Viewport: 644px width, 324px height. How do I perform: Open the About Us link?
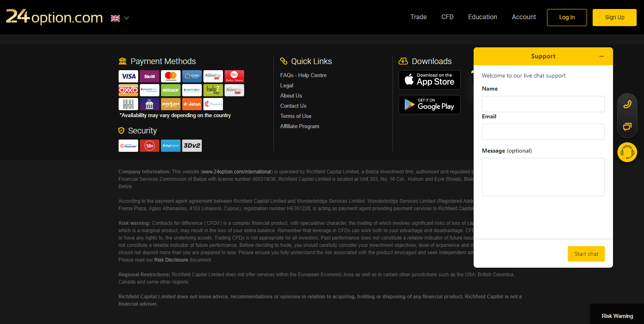(x=291, y=96)
